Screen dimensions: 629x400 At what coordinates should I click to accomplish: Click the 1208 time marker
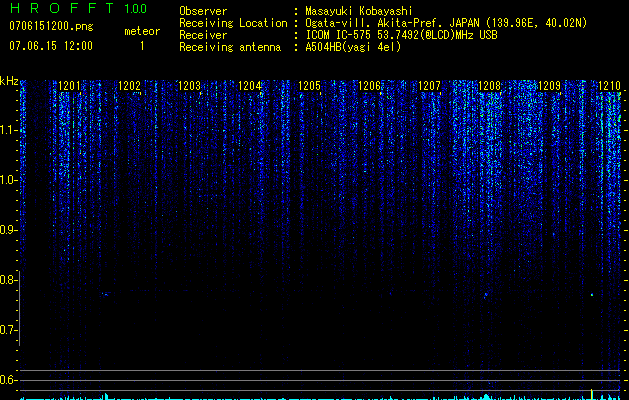(489, 85)
